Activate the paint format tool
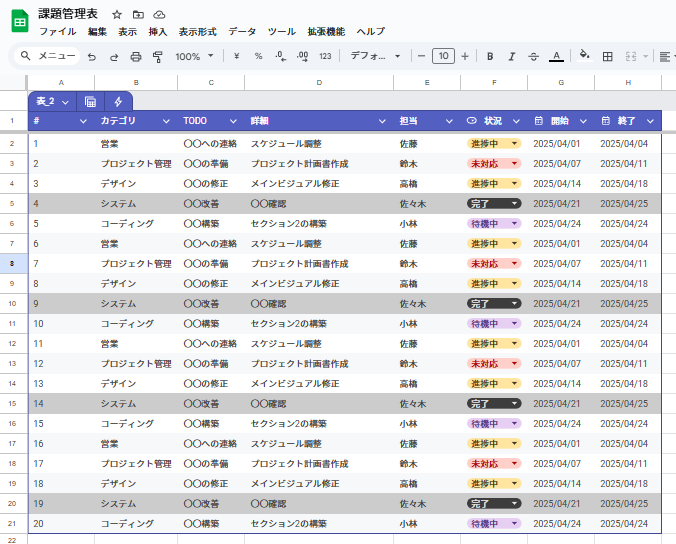Screen dimensions: 676x544 click(158, 56)
